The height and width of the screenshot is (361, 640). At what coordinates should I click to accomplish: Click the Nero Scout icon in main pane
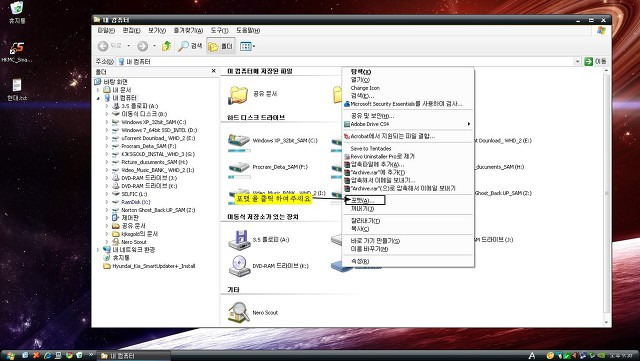[239, 312]
